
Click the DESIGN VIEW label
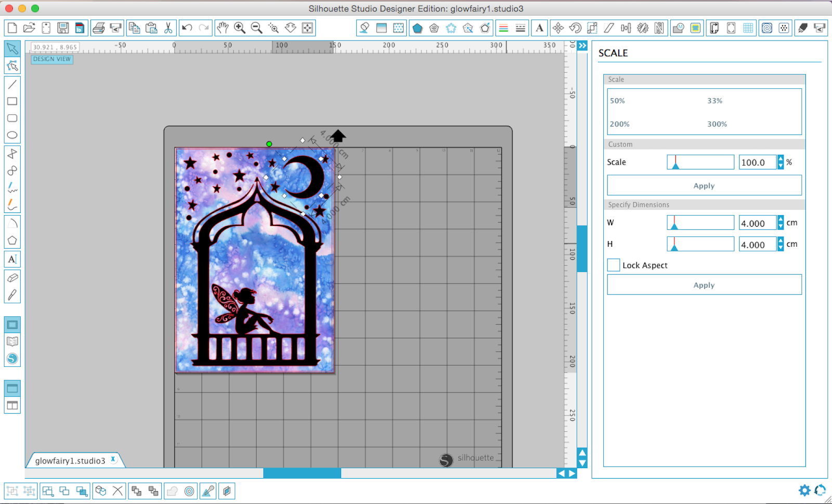52,59
